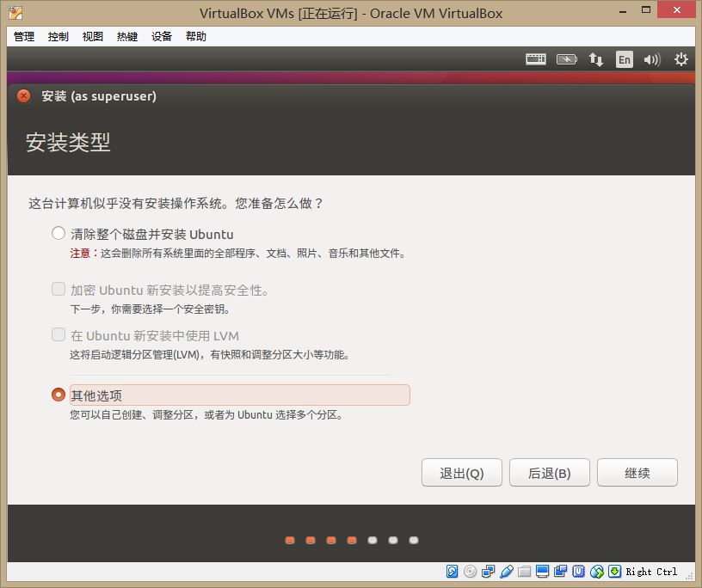Image resolution: width=702 pixels, height=588 pixels.
Task: Open the 帮助 menu
Action: coord(196,36)
